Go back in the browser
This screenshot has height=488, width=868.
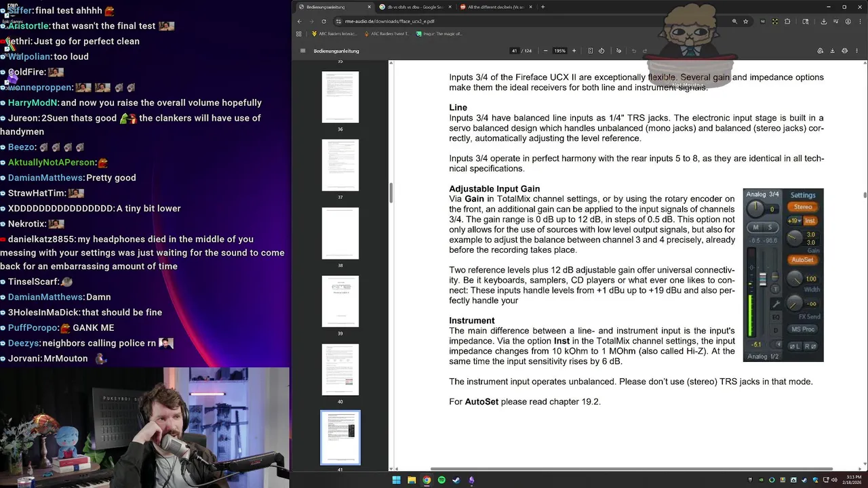click(300, 21)
